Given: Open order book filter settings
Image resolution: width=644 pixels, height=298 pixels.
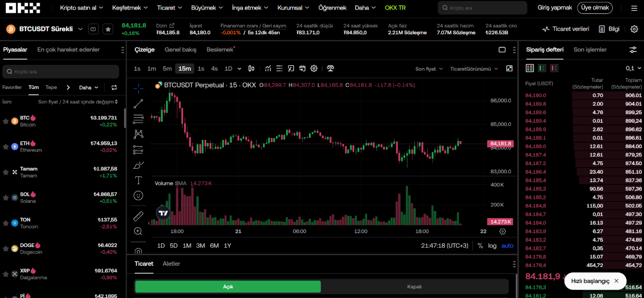Looking at the screenshot, I should [x=633, y=50].
